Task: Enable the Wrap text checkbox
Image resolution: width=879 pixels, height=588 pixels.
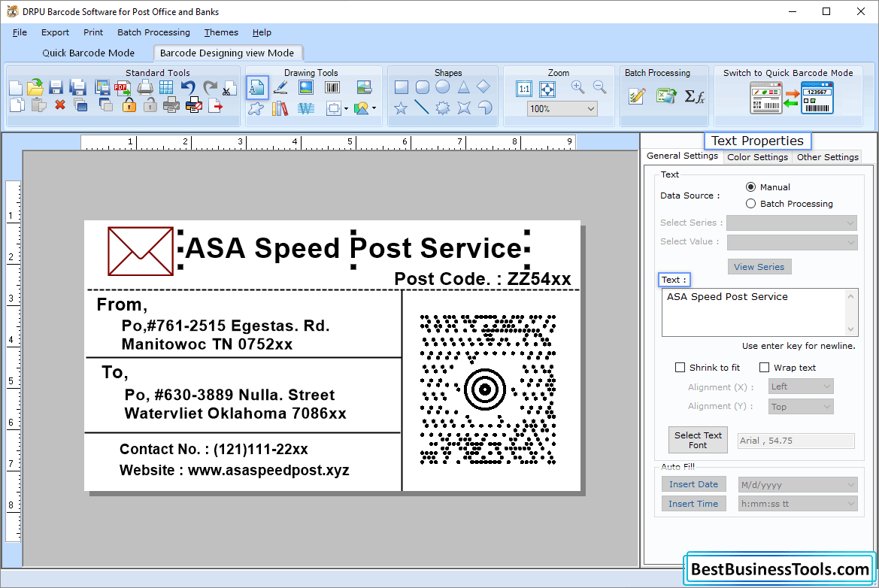Action: [765, 367]
